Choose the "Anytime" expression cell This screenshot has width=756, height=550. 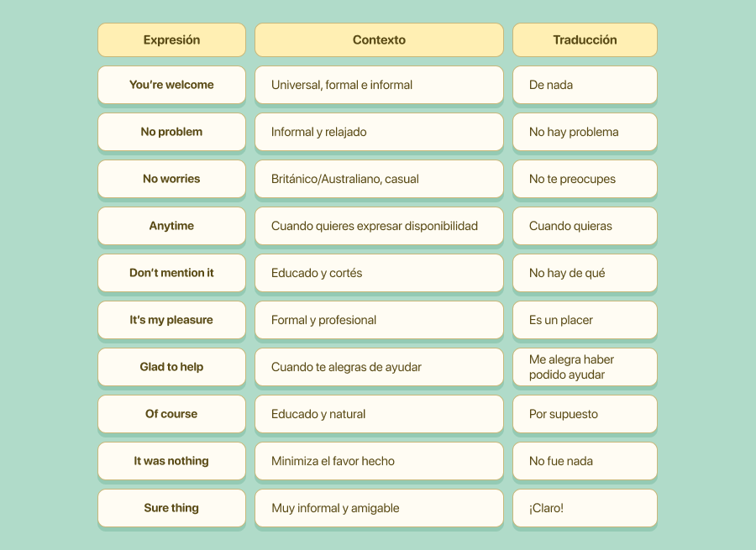pyautogui.click(x=171, y=226)
